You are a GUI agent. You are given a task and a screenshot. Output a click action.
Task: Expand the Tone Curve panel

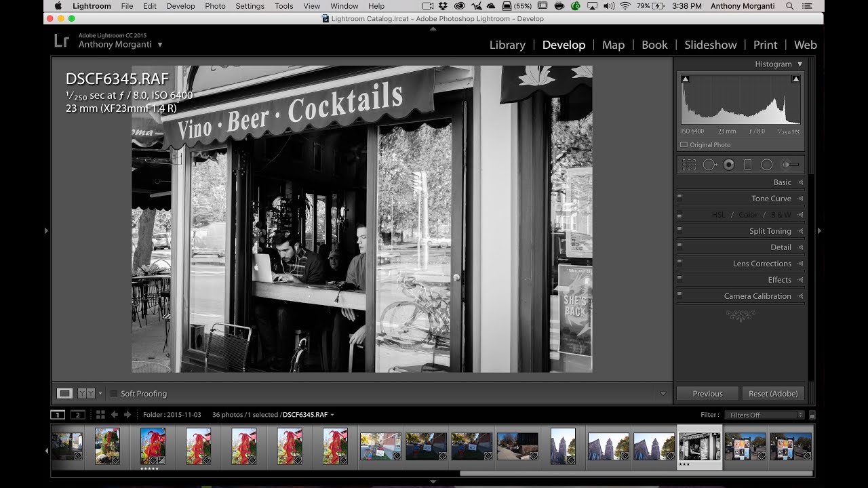pyautogui.click(x=800, y=199)
